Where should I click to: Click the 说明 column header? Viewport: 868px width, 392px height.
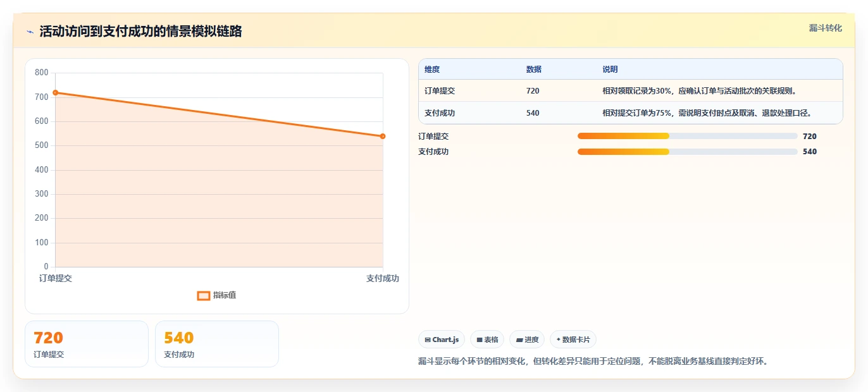coord(610,70)
